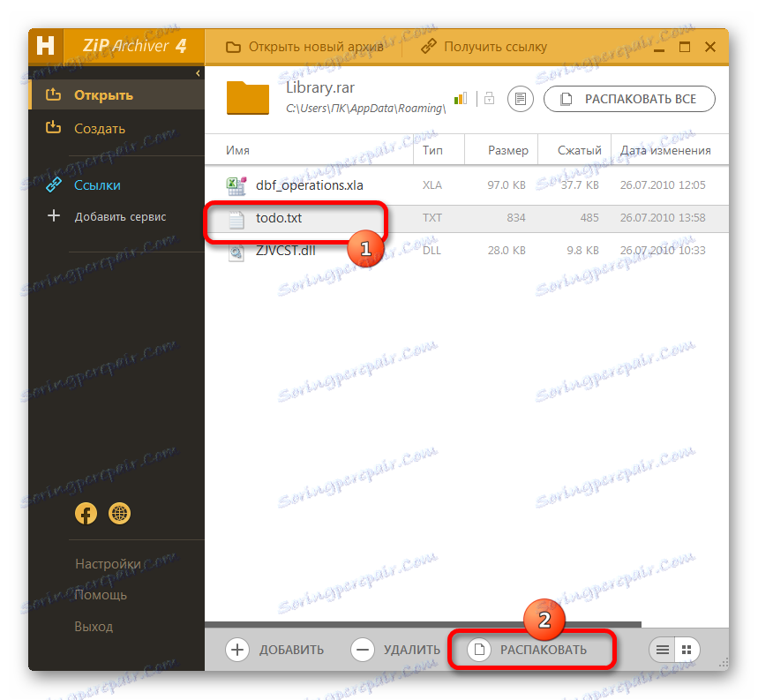Open the Открыть sidebar section

[116, 94]
